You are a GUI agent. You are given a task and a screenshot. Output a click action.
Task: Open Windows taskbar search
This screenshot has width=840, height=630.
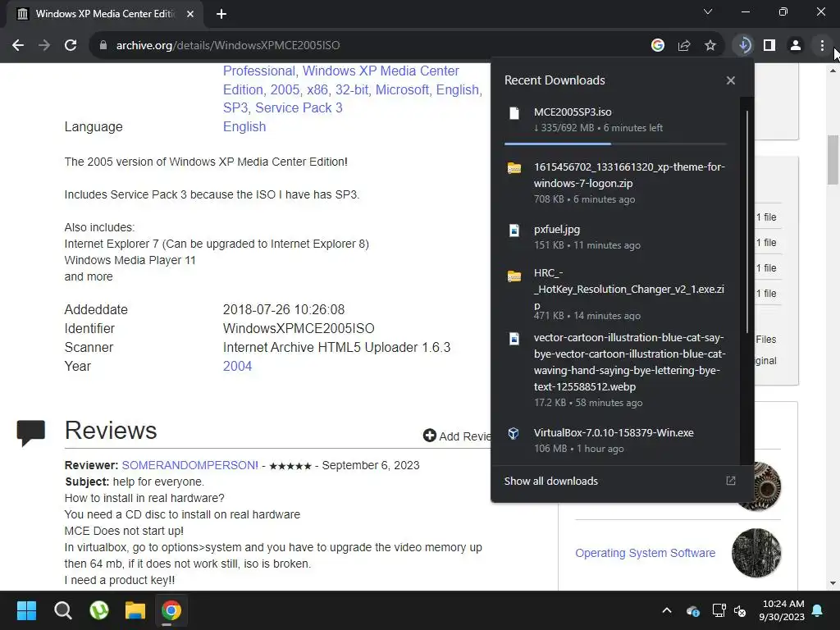click(x=62, y=610)
